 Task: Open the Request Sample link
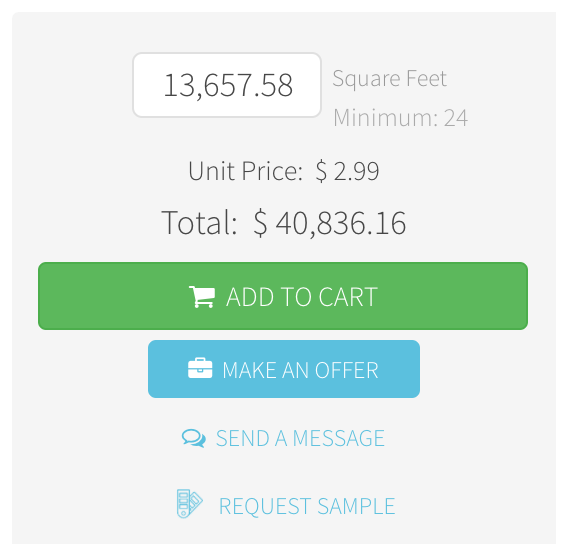[x=286, y=504]
